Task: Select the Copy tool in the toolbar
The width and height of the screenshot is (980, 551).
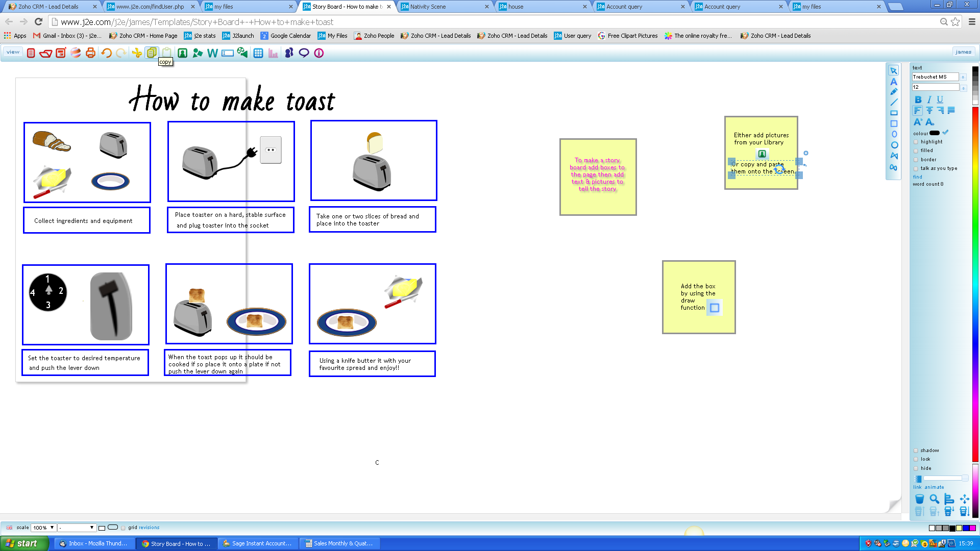Action: point(152,53)
